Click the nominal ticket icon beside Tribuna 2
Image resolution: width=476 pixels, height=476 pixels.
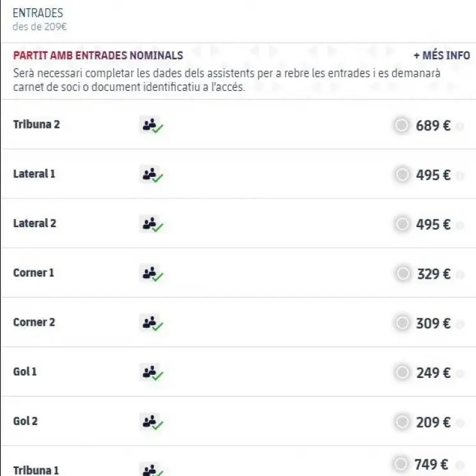(152, 125)
